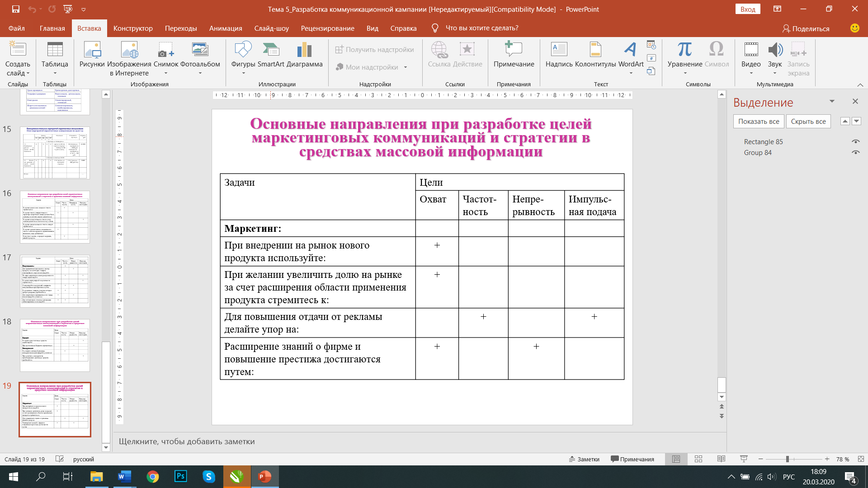Undo the last action

[x=32, y=9]
